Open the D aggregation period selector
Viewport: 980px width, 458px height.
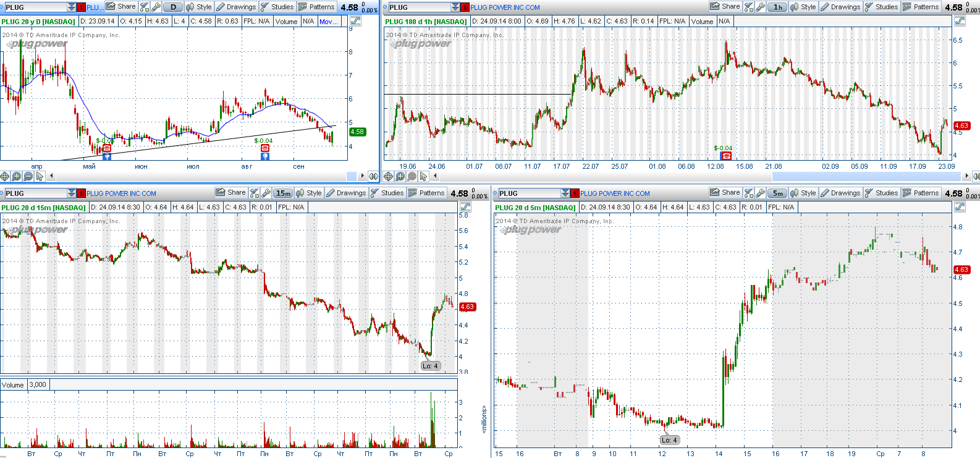pos(173,7)
